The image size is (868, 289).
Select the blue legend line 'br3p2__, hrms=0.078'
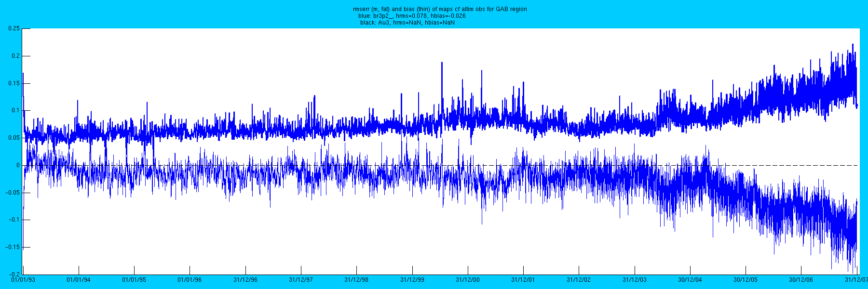[x=412, y=16]
